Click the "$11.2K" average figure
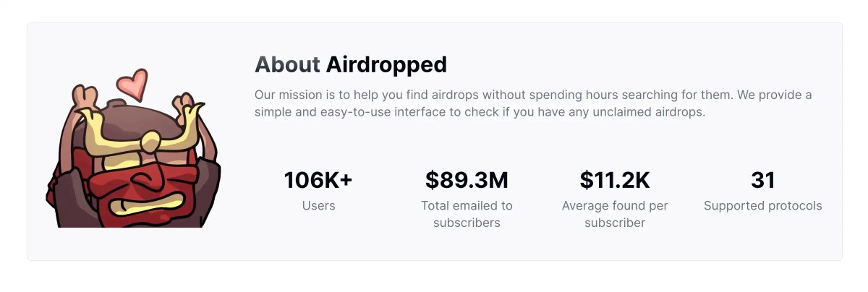868x292 pixels. pyautogui.click(x=615, y=180)
